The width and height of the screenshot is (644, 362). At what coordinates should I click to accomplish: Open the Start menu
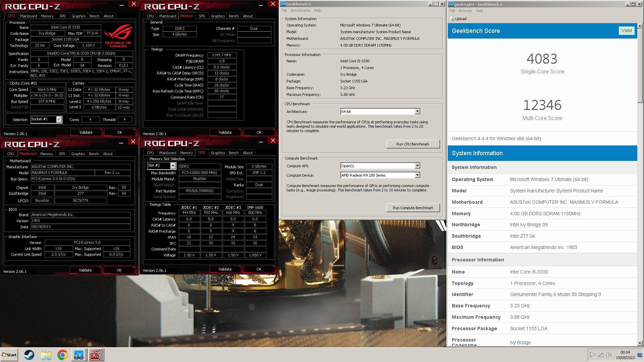[x=9, y=355]
